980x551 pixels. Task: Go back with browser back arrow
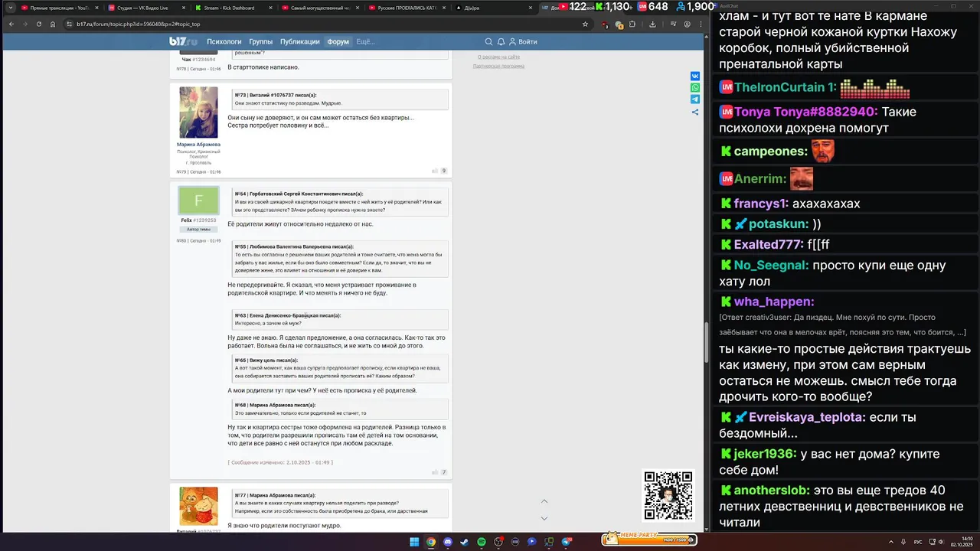click(x=10, y=24)
